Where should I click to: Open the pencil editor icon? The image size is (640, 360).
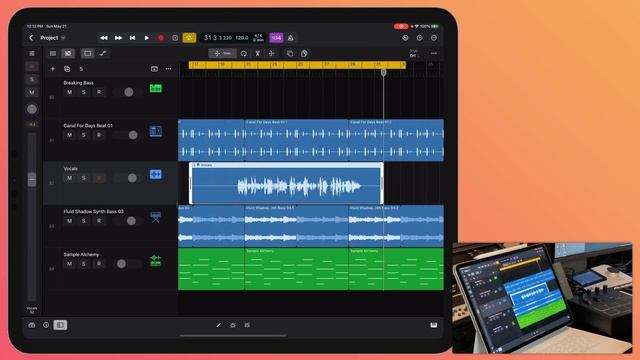tap(218, 325)
